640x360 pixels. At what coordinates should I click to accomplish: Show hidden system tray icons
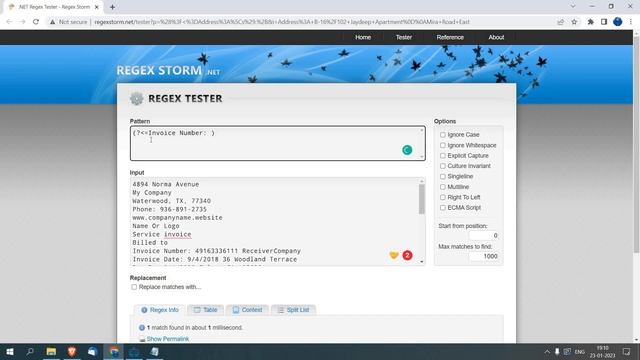pos(547,351)
